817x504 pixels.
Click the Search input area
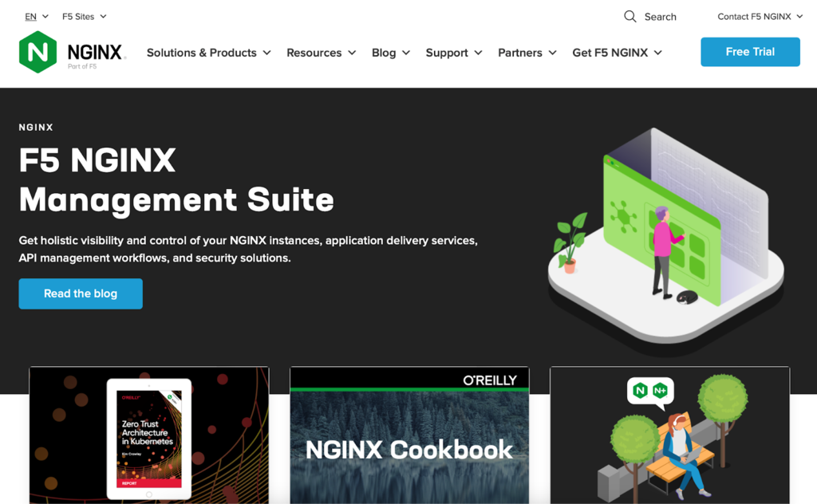(662, 16)
